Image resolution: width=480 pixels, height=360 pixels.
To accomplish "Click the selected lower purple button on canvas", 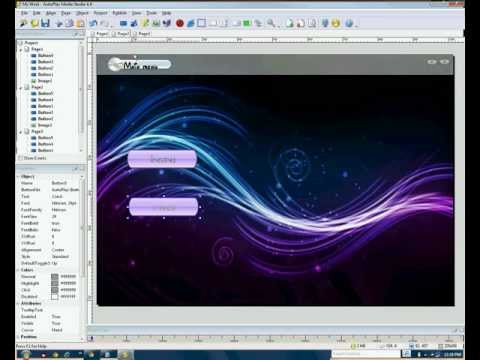I will [164, 207].
